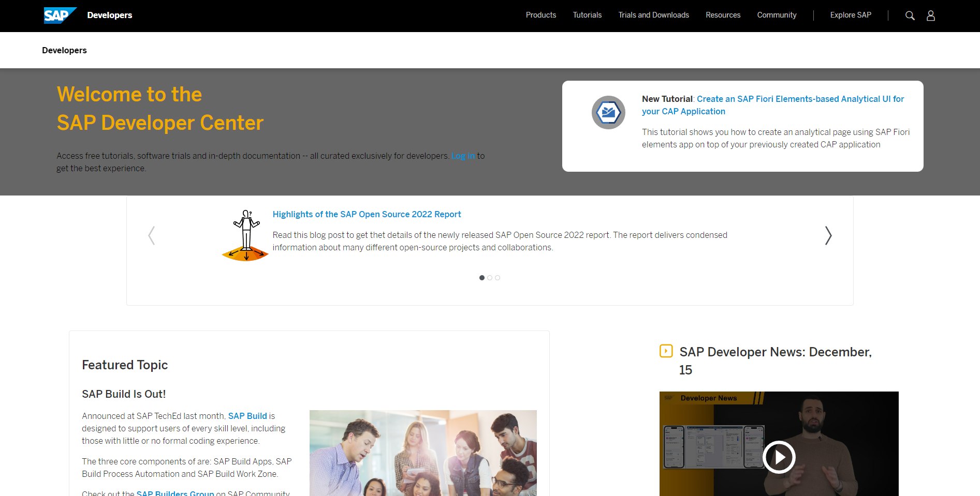This screenshot has height=496, width=980.
Task: Click 'New Tutorial' label text
Action: pos(667,99)
